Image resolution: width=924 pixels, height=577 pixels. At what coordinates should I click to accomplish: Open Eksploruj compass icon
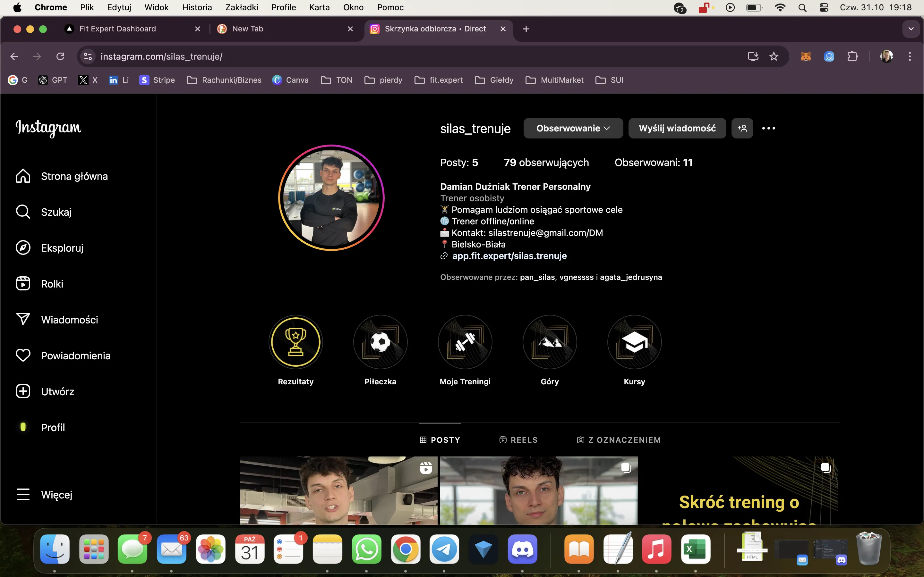pyautogui.click(x=23, y=248)
